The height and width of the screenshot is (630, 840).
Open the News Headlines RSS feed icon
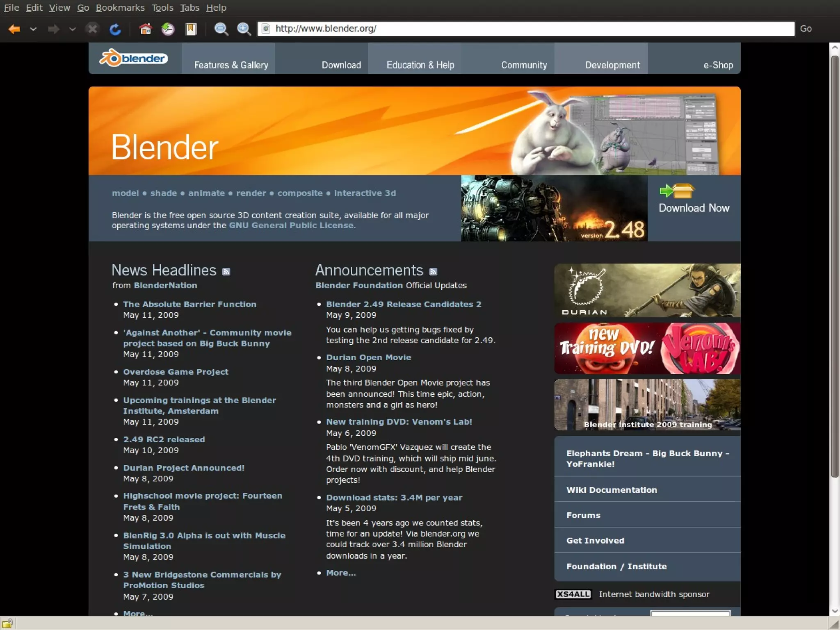[x=226, y=271]
